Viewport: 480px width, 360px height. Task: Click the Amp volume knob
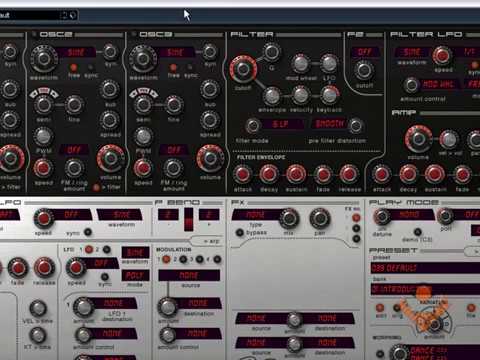pyautogui.click(x=419, y=139)
